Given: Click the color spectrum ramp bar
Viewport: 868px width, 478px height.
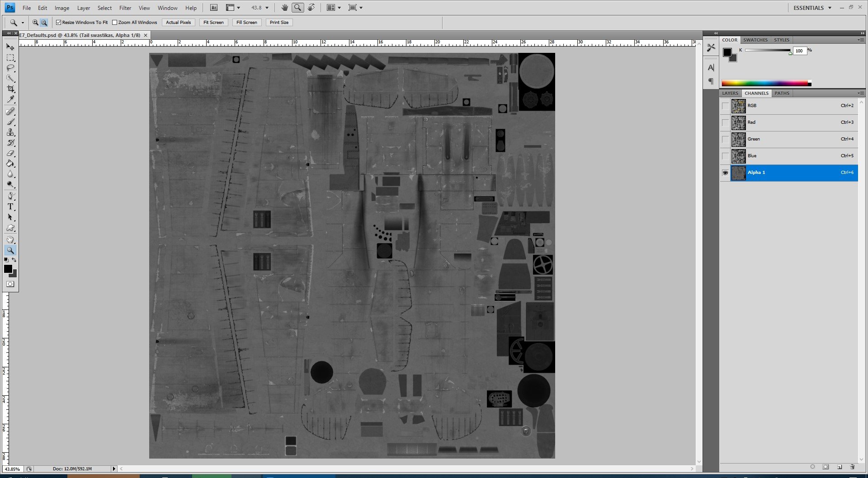Looking at the screenshot, I should click(x=765, y=83).
